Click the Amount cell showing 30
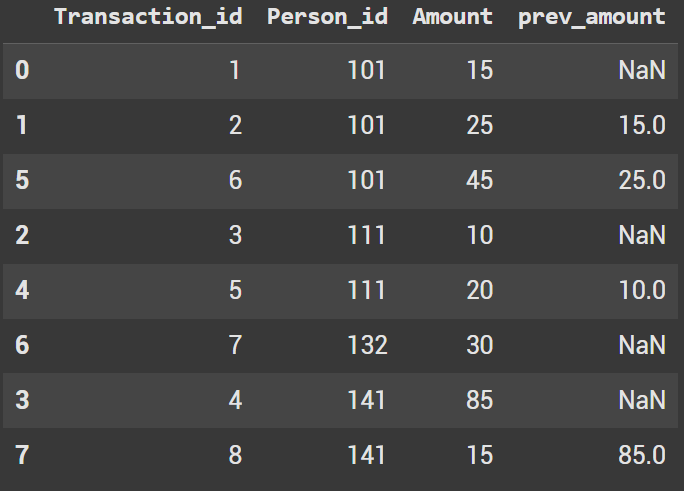684x491 pixels. [479, 345]
